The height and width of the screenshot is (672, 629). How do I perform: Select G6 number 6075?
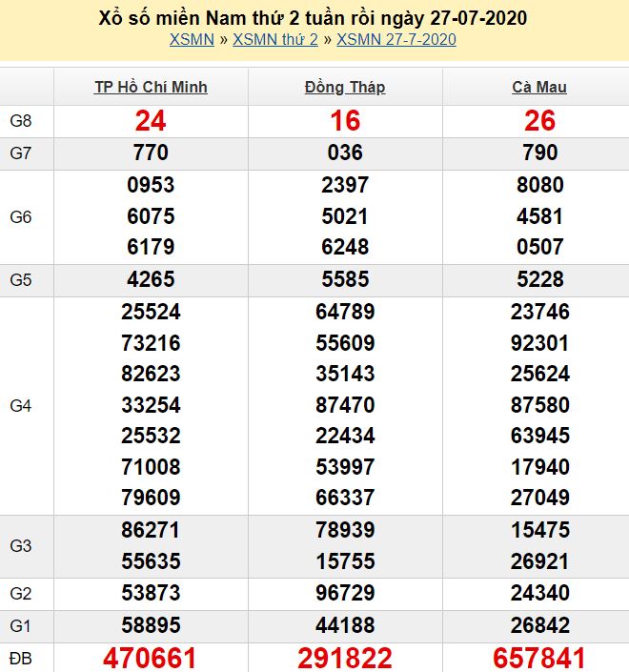[x=151, y=216]
